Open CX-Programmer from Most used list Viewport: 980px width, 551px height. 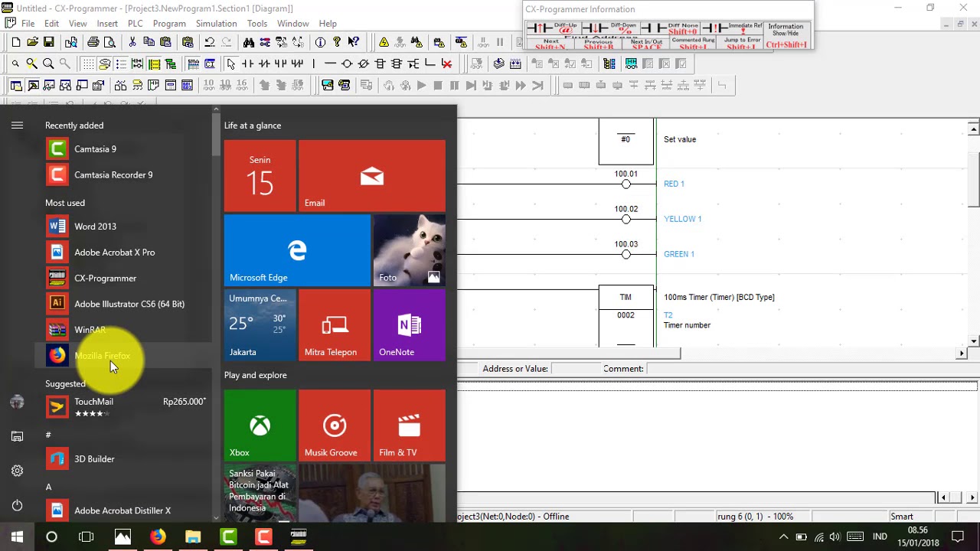123,279
